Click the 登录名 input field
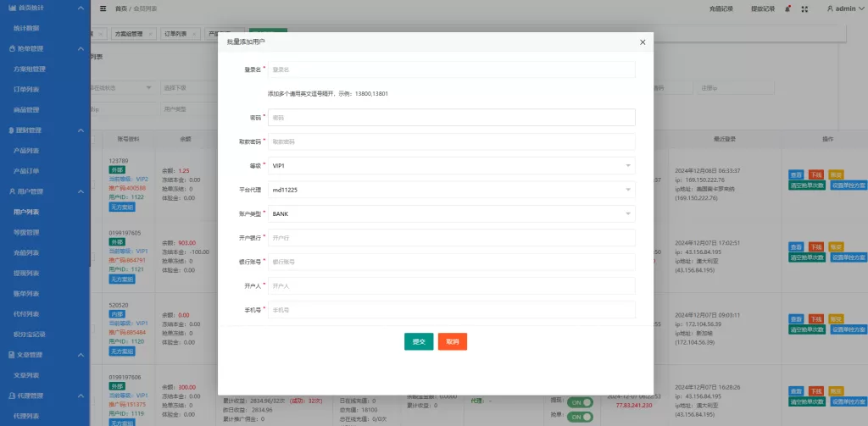The width and height of the screenshot is (868, 426). (451, 69)
